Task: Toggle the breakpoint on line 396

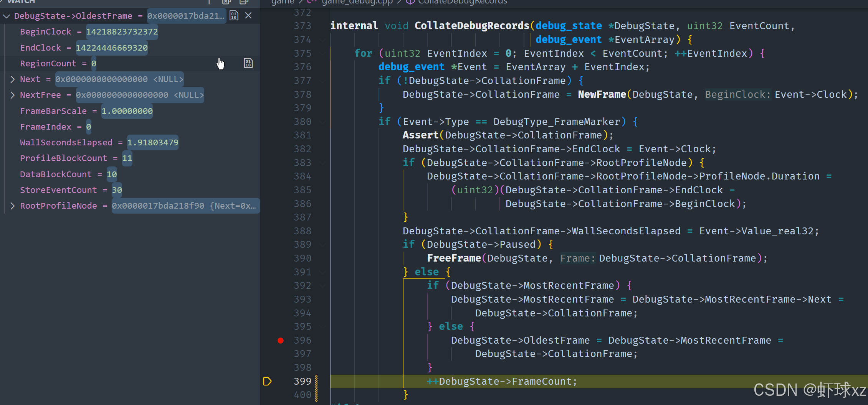Action: [281, 341]
